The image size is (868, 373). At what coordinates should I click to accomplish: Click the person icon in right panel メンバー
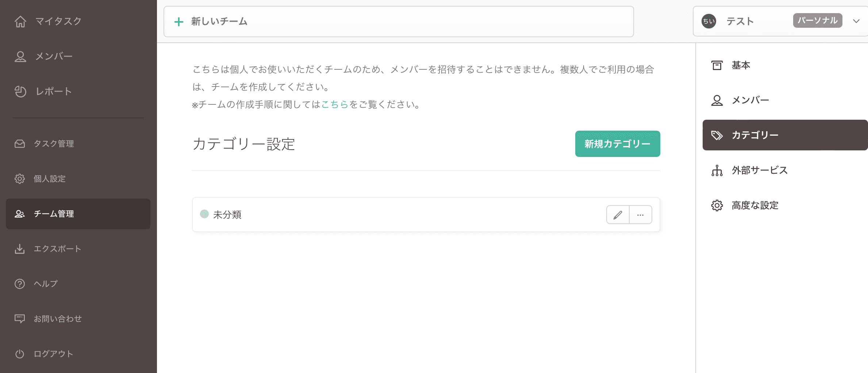pos(717,100)
